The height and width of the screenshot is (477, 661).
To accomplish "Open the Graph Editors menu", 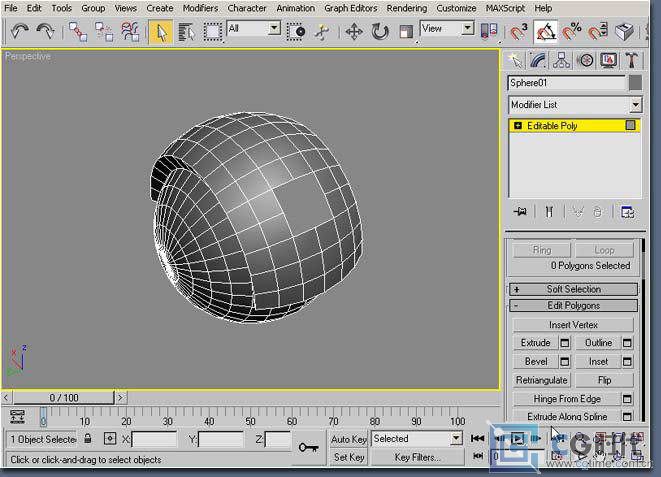I will pos(350,8).
